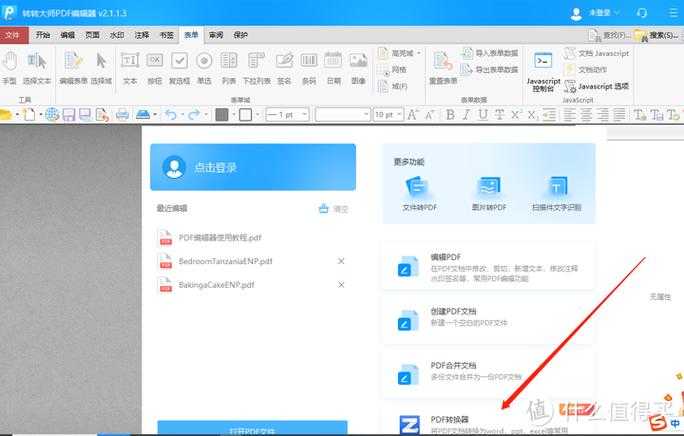
Task: Select the Hand (手型) tool
Action: pyautogui.click(x=9, y=66)
